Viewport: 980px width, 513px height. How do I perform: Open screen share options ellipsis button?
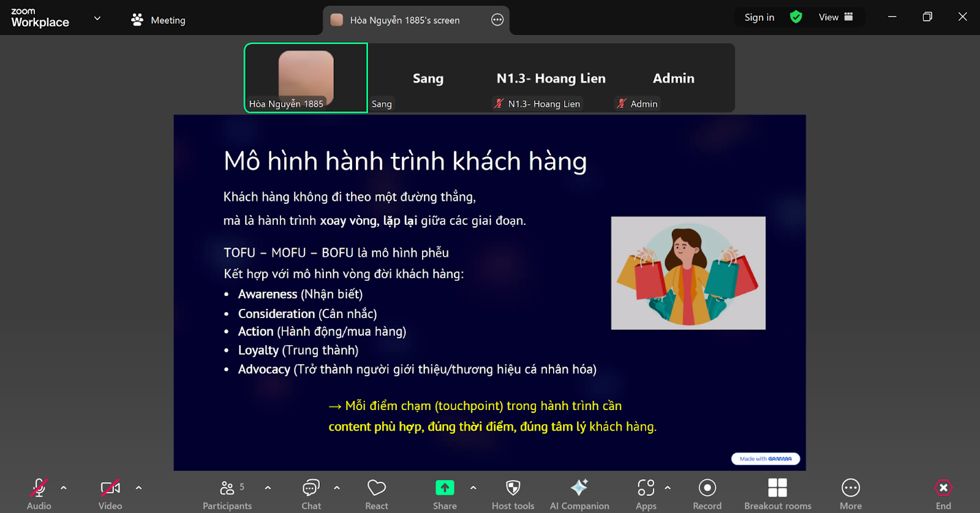coord(497,20)
